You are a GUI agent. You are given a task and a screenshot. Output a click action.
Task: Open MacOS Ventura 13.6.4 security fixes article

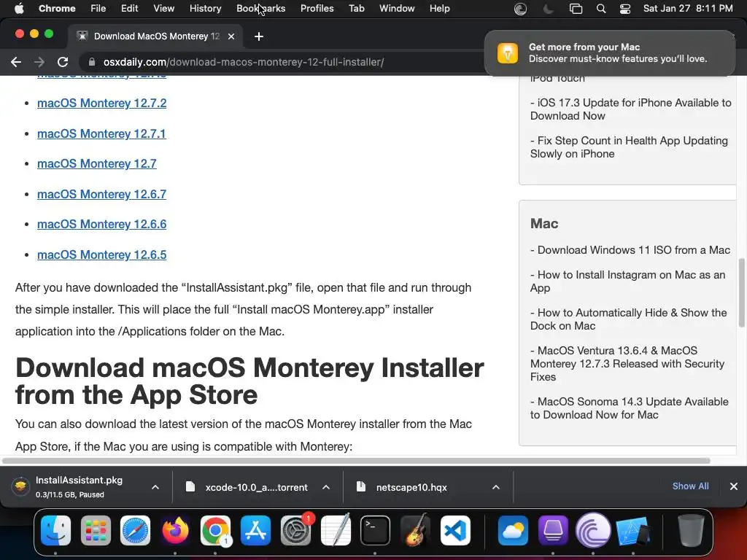[627, 364]
